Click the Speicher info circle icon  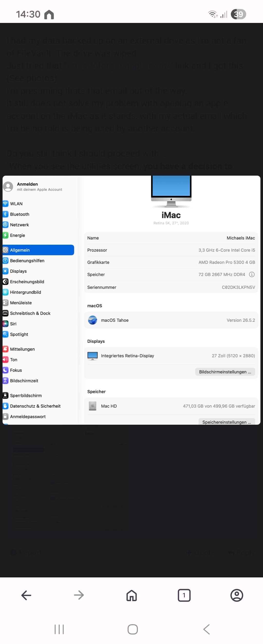252,274
